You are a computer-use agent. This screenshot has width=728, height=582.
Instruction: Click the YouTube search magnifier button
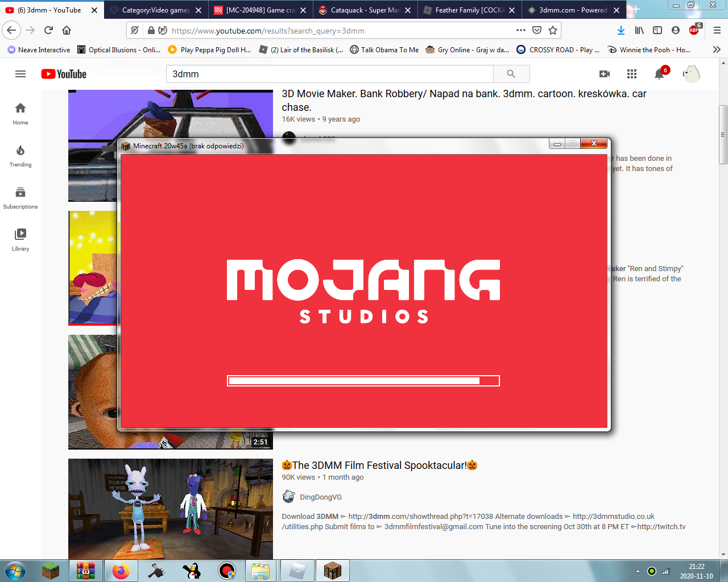(511, 74)
